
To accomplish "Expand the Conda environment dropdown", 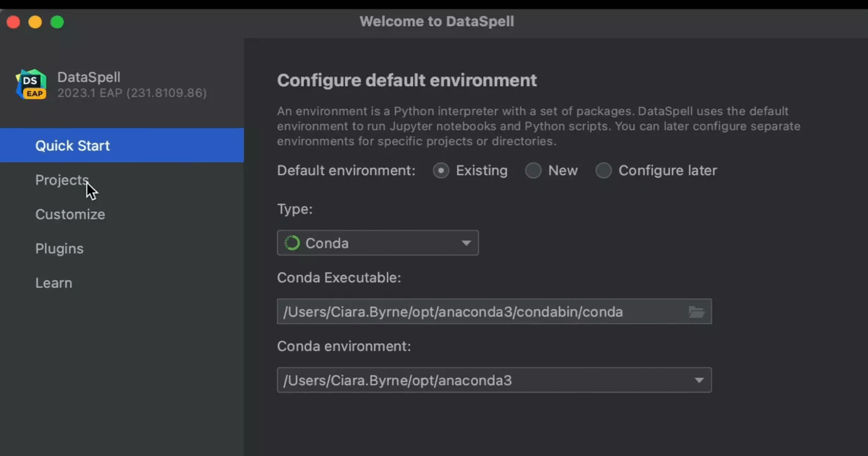I will tap(494, 379).
